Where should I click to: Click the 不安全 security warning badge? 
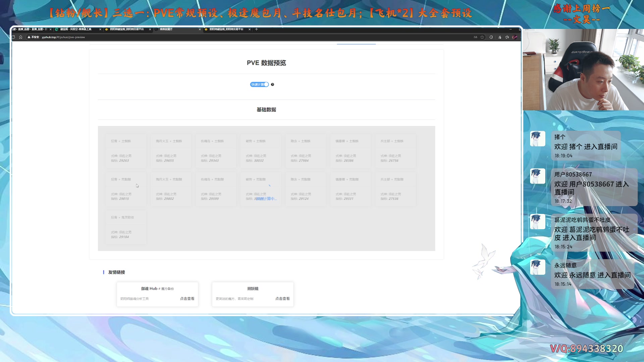click(x=33, y=37)
